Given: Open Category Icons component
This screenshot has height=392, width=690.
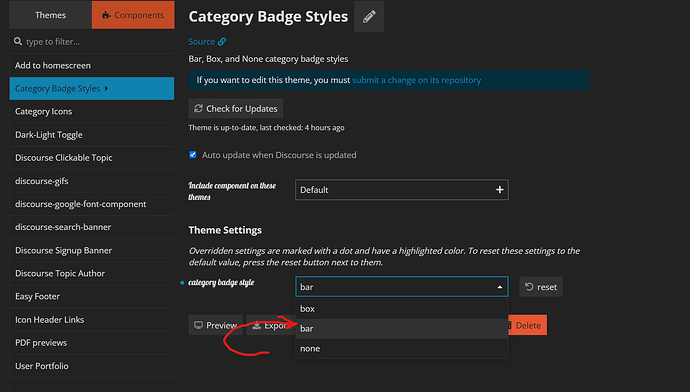Looking at the screenshot, I should (x=92, y=111).
